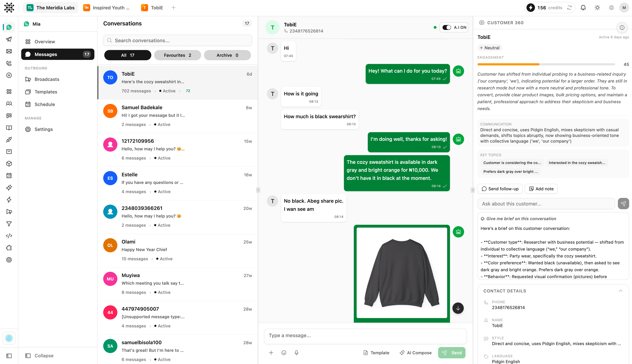Open the Muyiwa conversation
Screen dimensions: 632x364
(177, 284)
